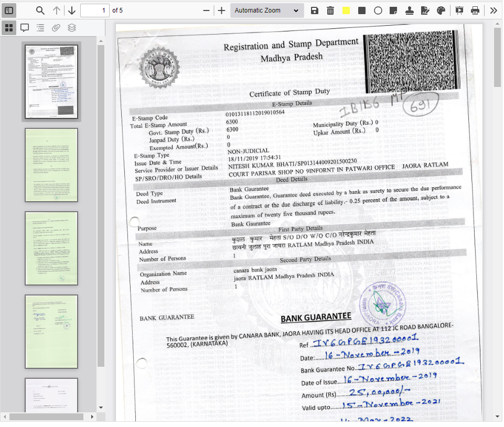Pick the yellow highlight color
Image resolution: width=504 pixels, height=427 pixels.
tap(346, 10)
